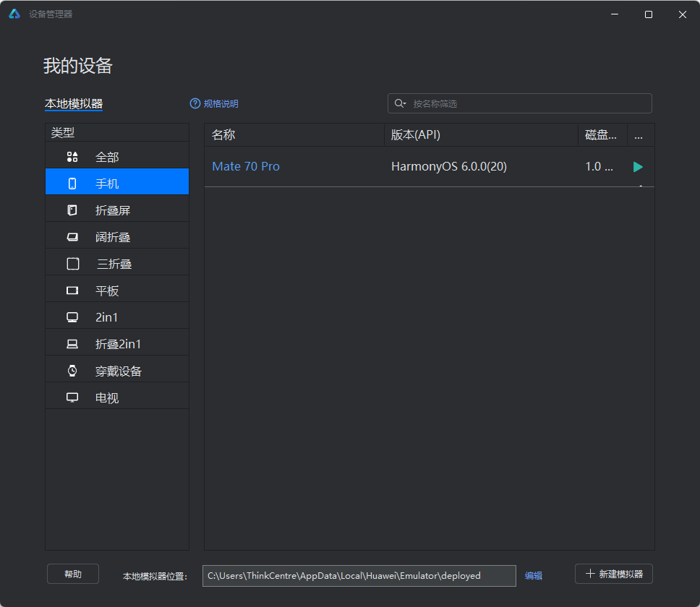Open the search magnifier dropdown

pos(400,103)
